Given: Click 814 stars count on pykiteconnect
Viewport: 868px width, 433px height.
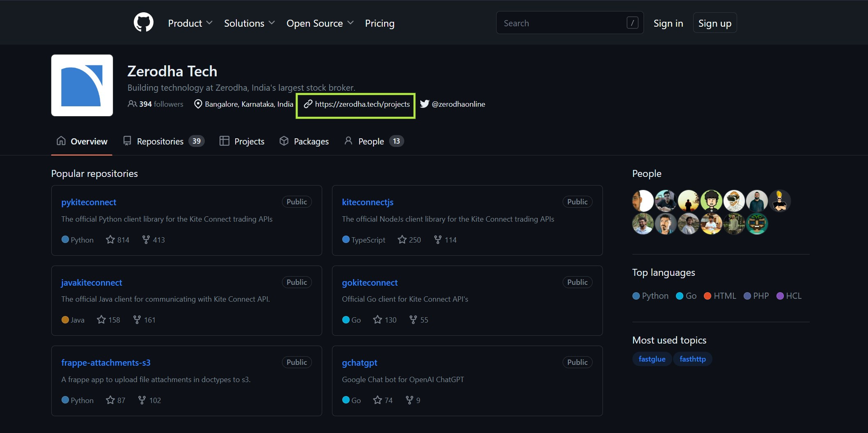Looking at the screenshot, I should point(123,240).
